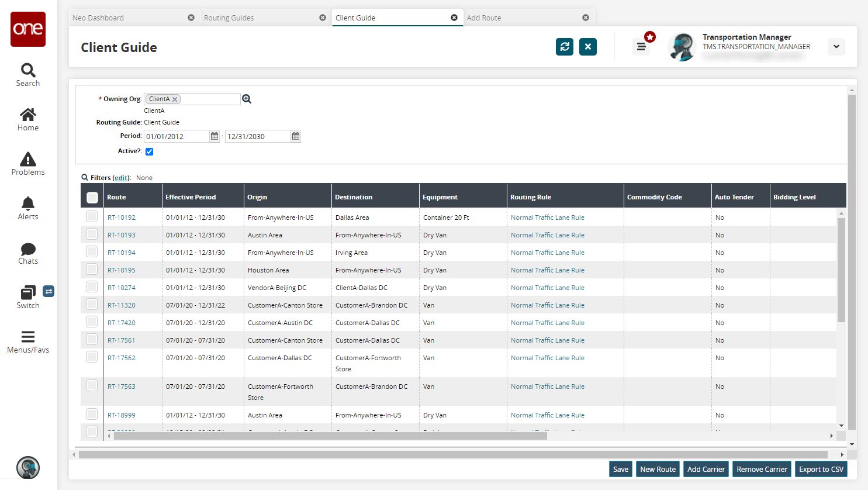The height and width of the screenshot is (490, 868).
Task: Open the period start date calendar picker
Action: [215, 136]
